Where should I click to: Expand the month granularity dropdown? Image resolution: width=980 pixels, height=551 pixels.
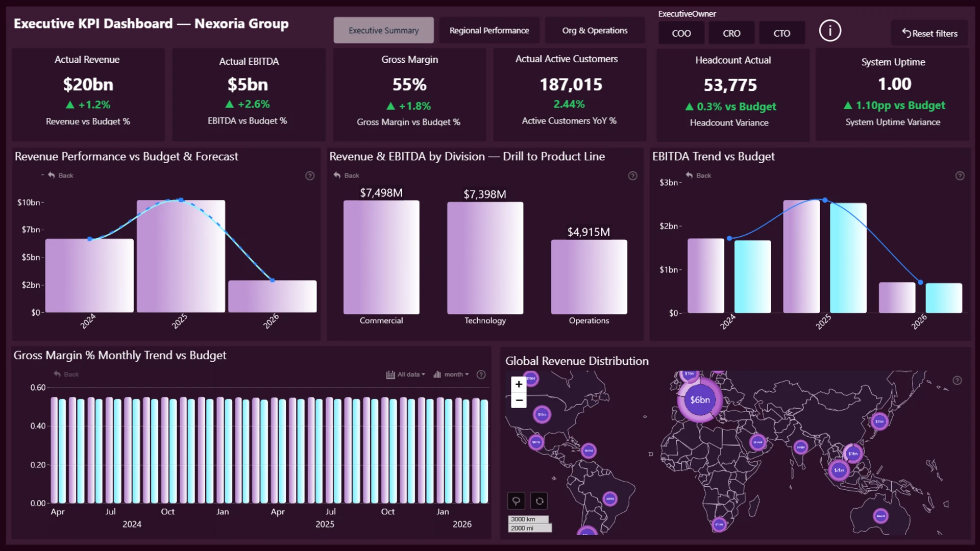click(451, 374)
